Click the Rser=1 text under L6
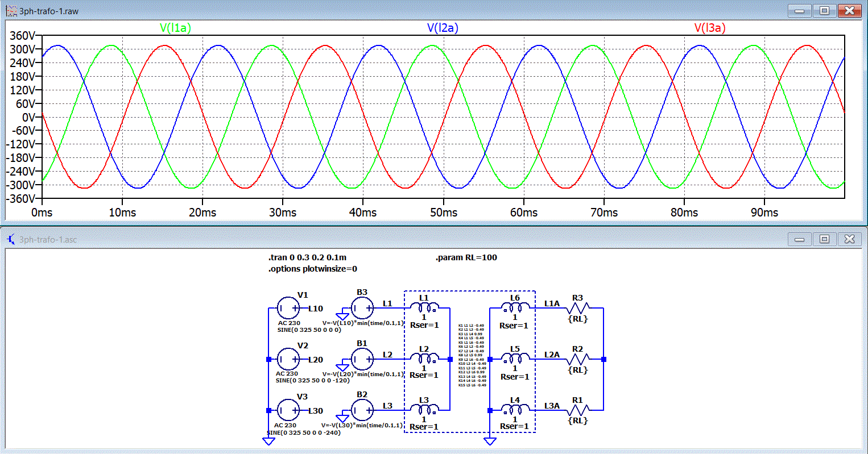Image resolution: width=868 pixels, height=454 pixels. tap(514, 326)
